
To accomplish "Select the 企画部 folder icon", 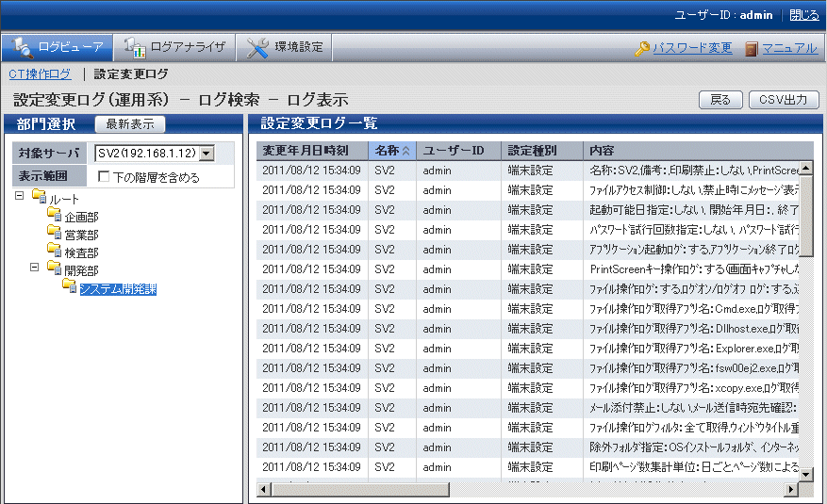I will [x=55, y=217].
